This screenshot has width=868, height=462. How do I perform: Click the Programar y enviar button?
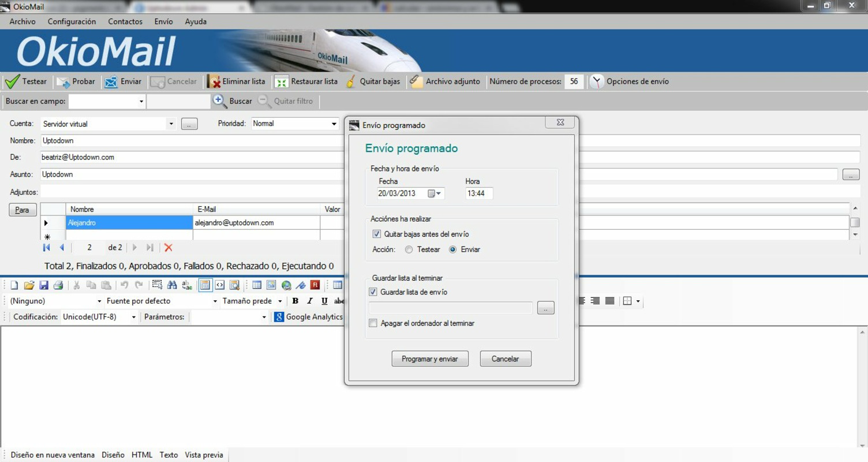click(x=430, y=359)
